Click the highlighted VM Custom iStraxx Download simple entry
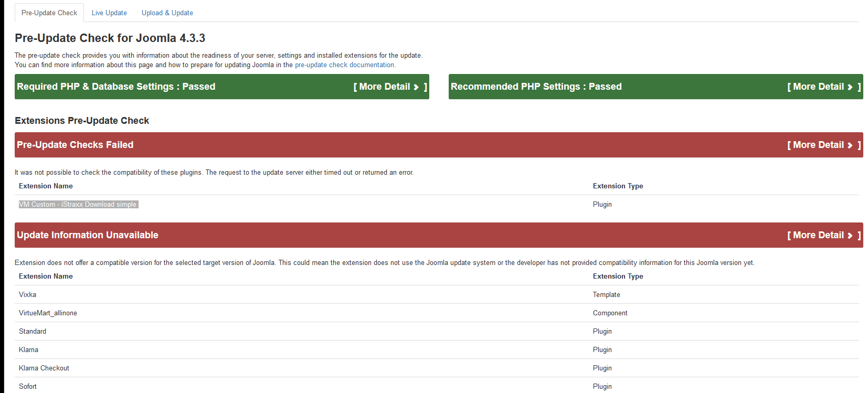 pyautogui.click(x=78, y=205)
